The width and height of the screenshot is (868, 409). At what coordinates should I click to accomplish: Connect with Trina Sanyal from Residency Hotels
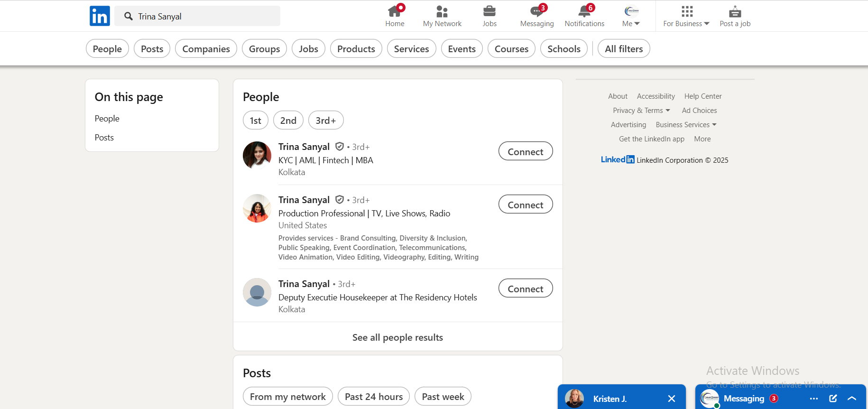(525, 288)
